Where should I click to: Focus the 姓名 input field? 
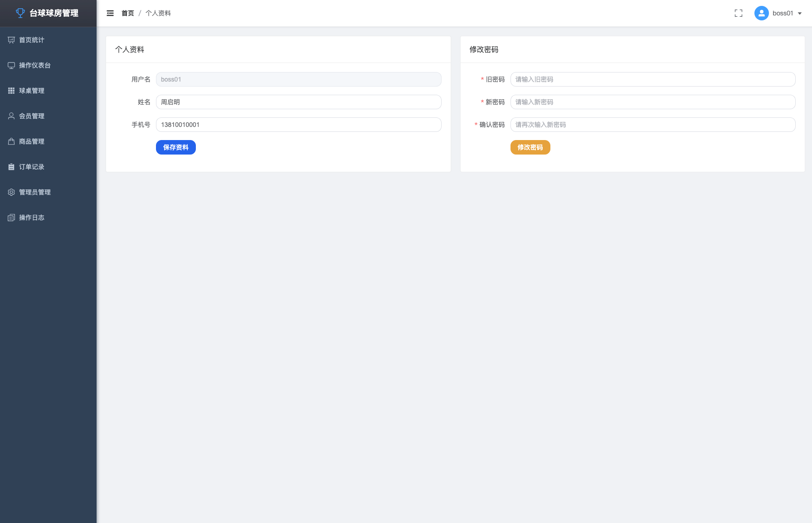point(299,102)
